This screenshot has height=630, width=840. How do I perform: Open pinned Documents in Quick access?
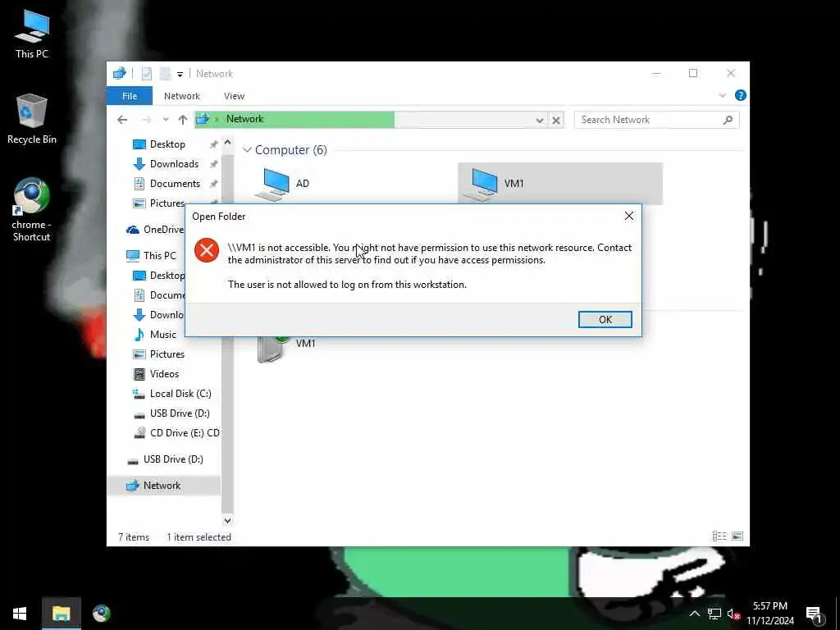click(x=175, y=184)
